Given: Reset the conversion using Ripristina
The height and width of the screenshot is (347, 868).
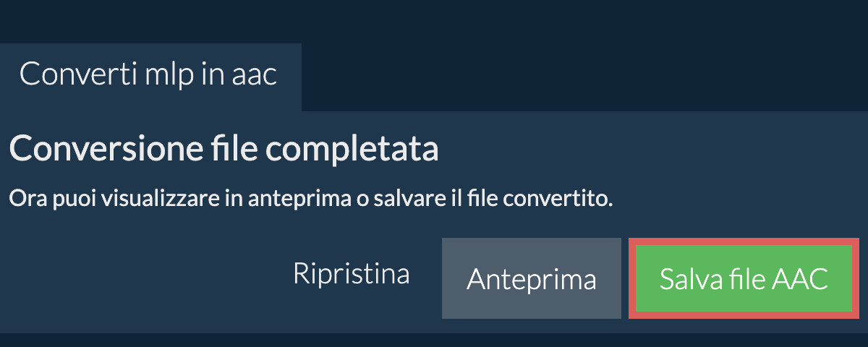Looking at the screenshot, I should [x=351, y=274].
